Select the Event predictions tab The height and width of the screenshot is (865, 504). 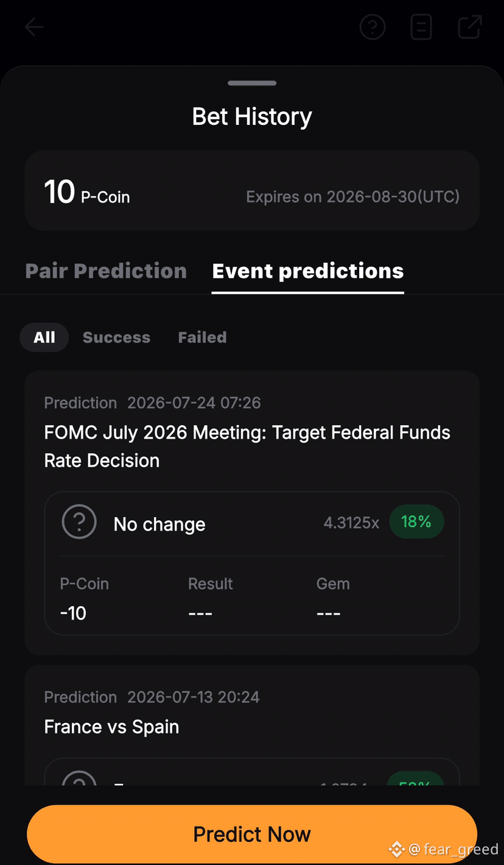(x=308, y=271)
